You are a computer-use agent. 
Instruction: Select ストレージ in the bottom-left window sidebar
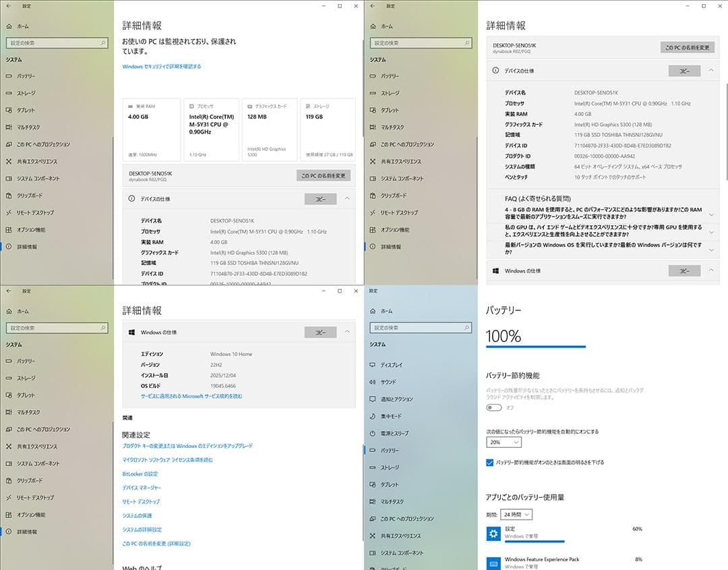(20, 378)
